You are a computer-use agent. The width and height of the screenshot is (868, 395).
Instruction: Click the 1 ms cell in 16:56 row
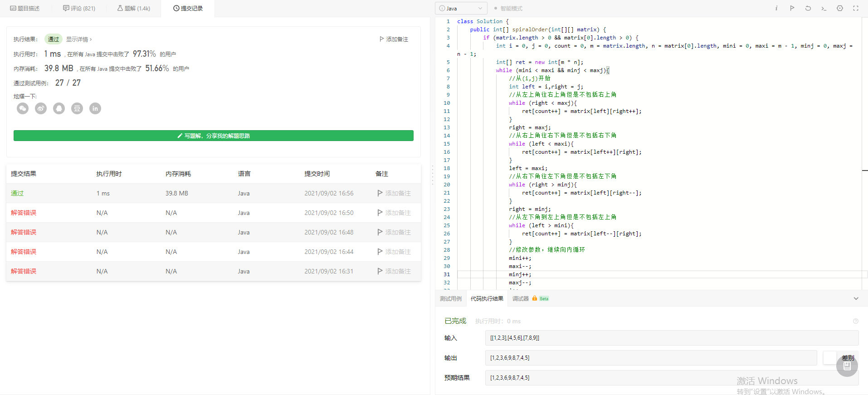pyautogui.click(x=103, y=193)
